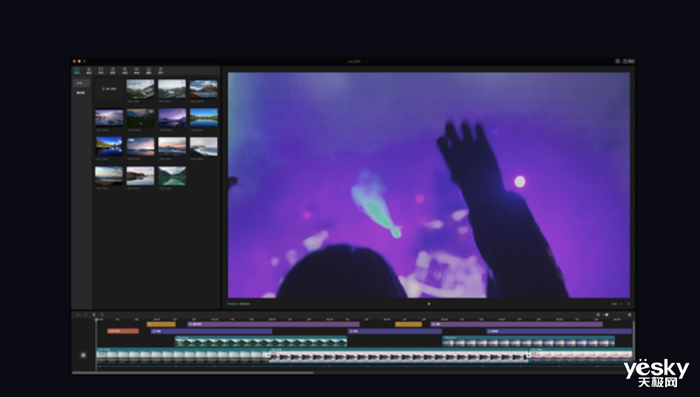Click the Export button at top right
Image resolution: width=700 pixels, height=397 pixels.
629,61
